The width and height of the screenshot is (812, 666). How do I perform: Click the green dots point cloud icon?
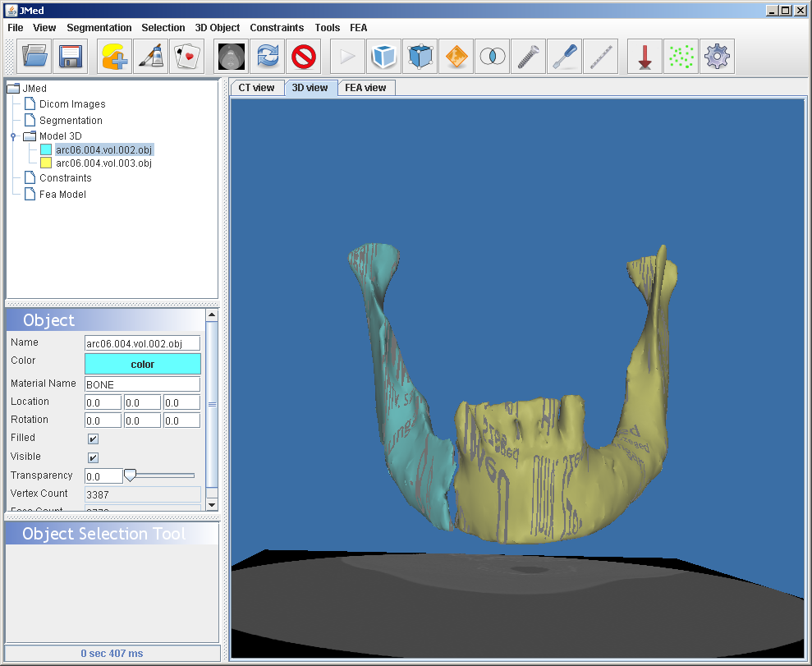coord(681,57)
